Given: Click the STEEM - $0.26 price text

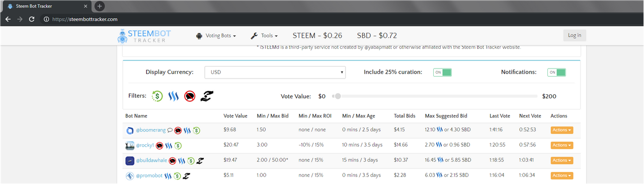Looking at the screenshot, I should [317, 36].
